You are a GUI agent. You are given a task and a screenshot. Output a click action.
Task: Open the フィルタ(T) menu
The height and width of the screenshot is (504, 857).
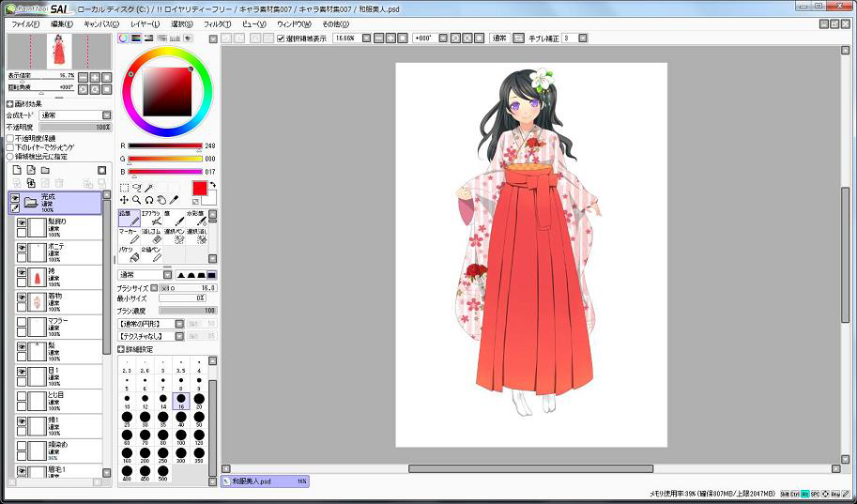coord(217,23)
